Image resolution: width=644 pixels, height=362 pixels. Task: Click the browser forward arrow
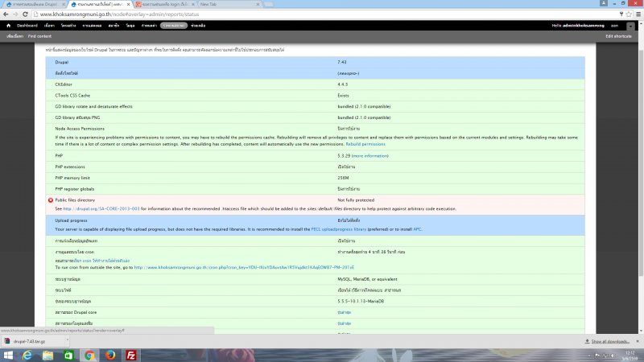[15, 14]
